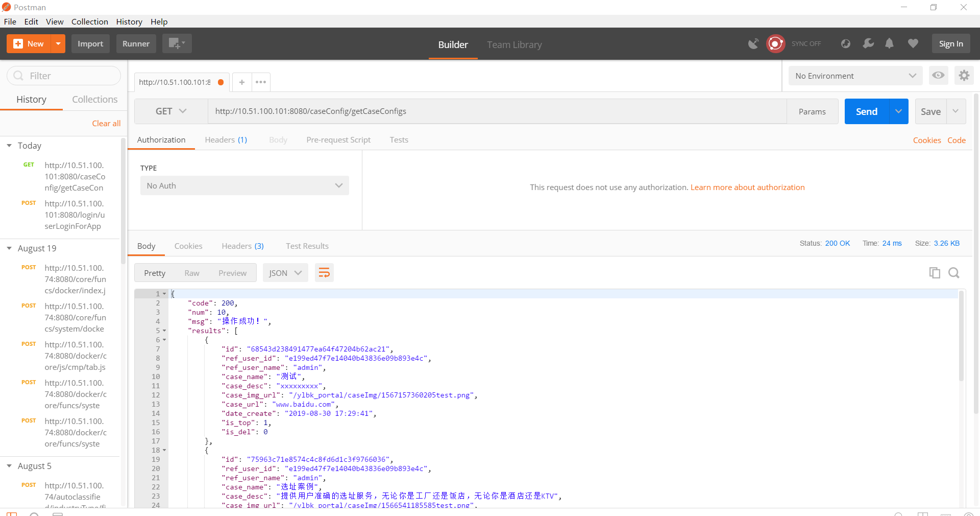Collapse JSON line 1 fold arrow
Image resolution: width=980 pixels, height=516 pixels.
click(x=164, y=294)
